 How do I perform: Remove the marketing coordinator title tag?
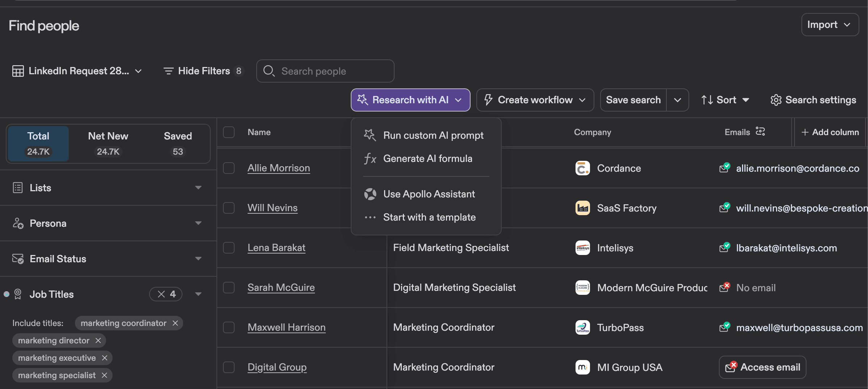[175, 323]
